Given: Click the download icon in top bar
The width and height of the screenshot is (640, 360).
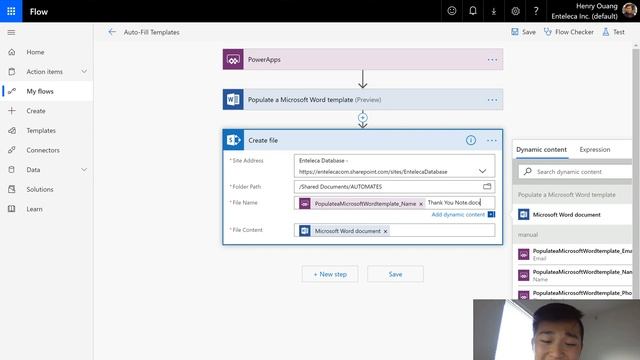Looking at the screenshot, I should [x=494, y=11].
